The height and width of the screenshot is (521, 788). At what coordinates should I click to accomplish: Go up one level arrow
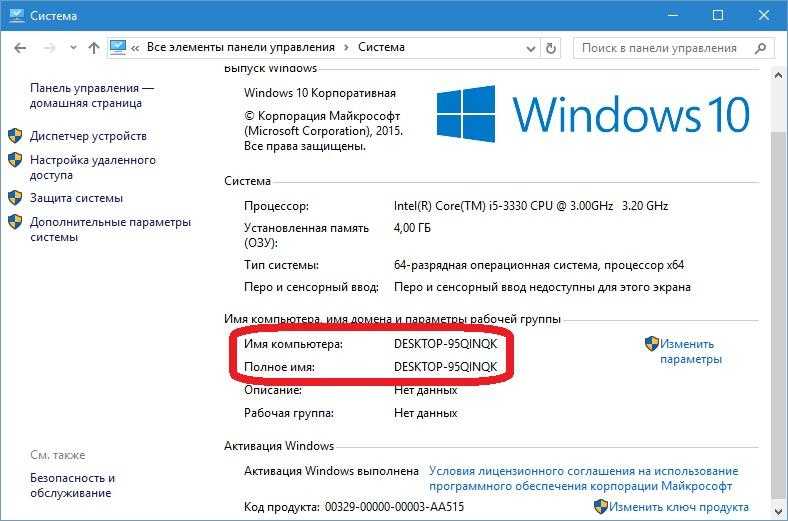[93, 48]
